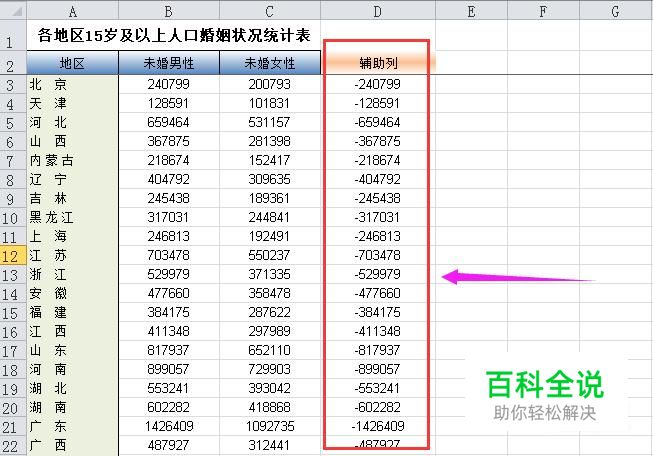Select column D header

point(378,10)
